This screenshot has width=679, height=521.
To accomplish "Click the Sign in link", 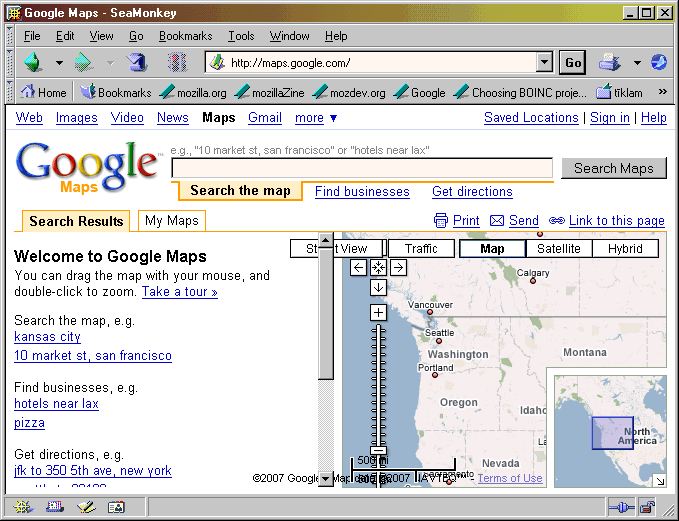I will click(610, 117).
